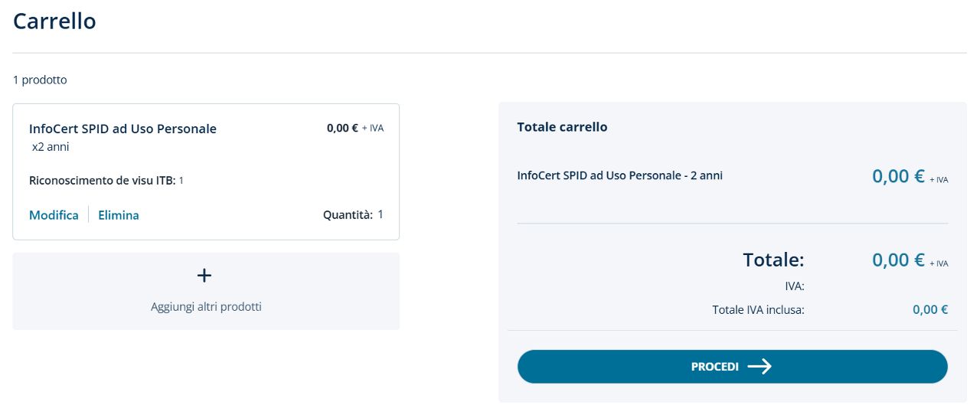Screen dimensions: 980x415
Task: Click the 'Totale:' label
Action: [x=773, y=260]
